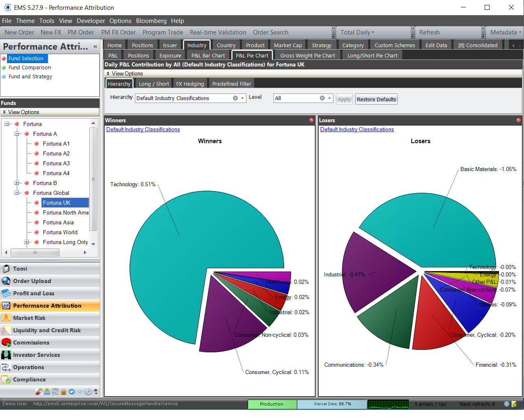Select the Fund Comparison option

[x=30, y=68]
